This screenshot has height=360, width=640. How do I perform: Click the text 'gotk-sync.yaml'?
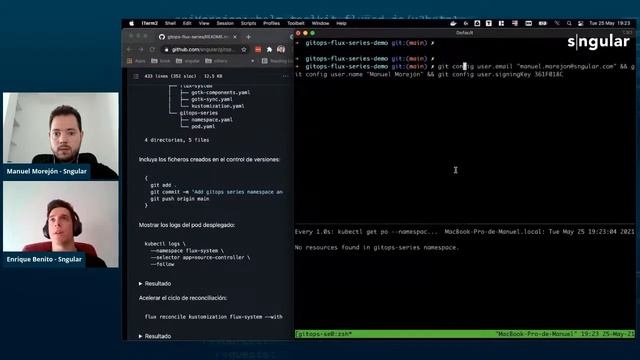[x=212, y=99]
